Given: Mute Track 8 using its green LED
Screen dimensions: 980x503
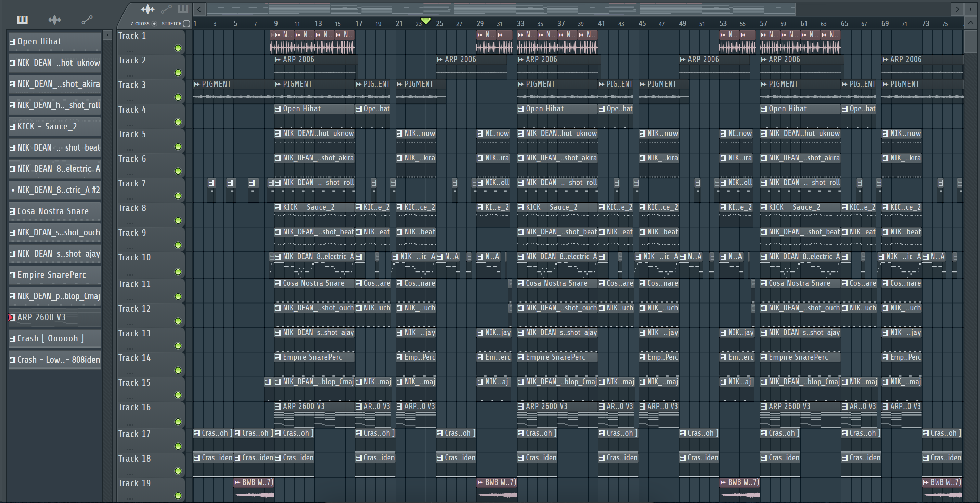Looking at the screenshot, I should click(178, 221).
